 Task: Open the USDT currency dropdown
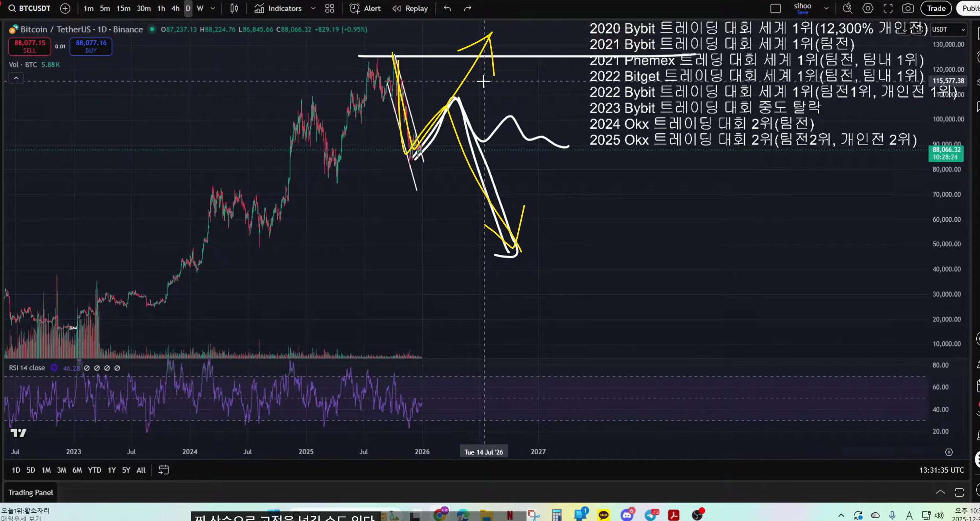pos(948,30)
